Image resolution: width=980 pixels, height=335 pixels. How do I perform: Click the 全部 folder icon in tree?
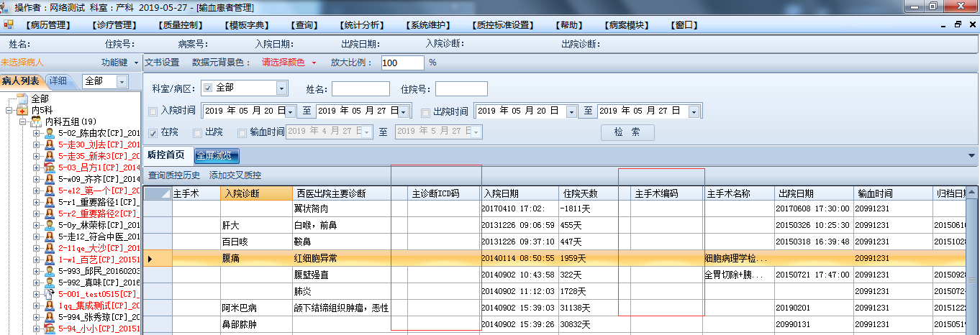(22, 98)
